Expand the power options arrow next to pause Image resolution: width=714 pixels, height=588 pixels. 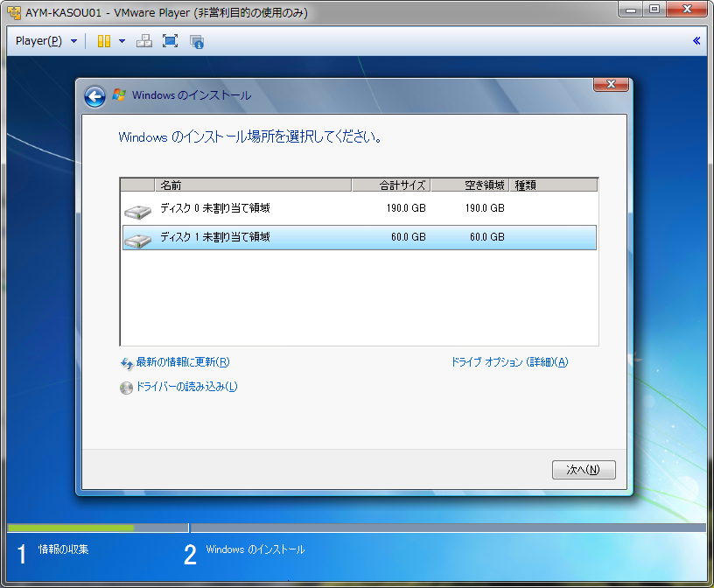pyautogui.click(x=122, y=41)
